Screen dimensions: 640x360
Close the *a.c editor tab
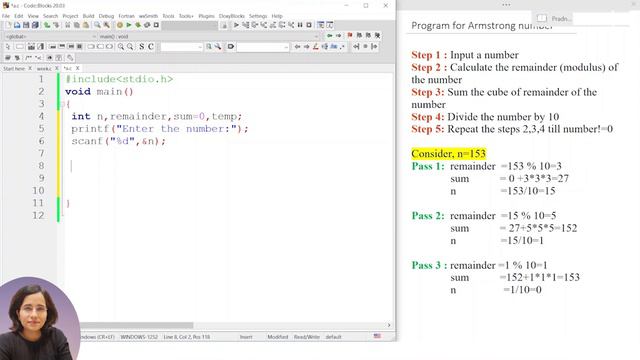(77, 68)
